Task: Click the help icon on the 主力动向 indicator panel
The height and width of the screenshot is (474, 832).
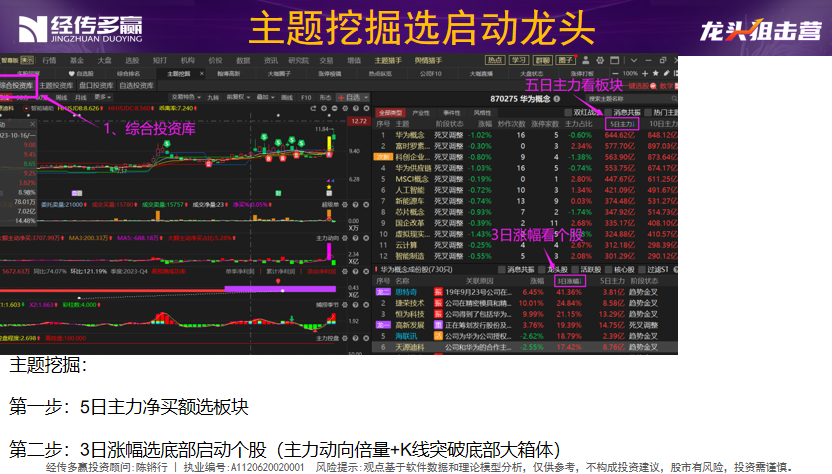Action: pyautogui.click(x=356, y=238)
